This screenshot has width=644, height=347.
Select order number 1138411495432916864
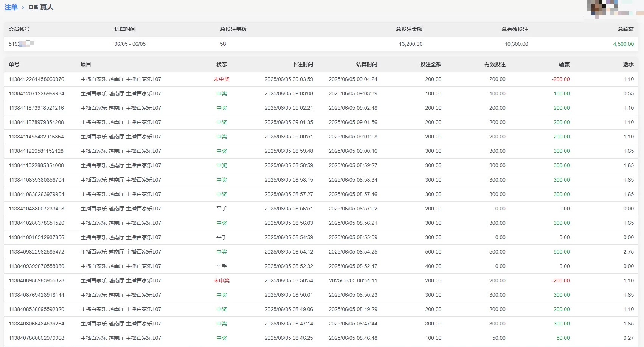click(x=36, y=137)
